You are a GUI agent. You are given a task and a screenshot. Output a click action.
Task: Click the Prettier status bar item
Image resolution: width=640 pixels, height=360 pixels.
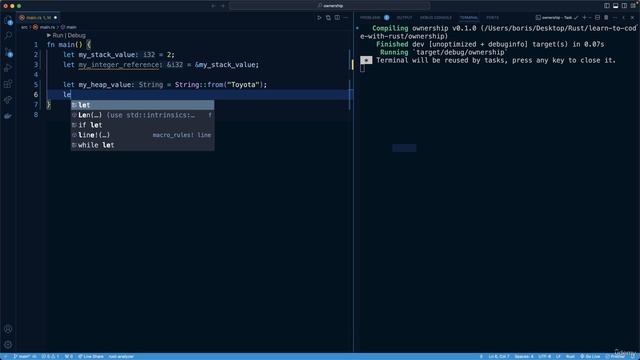click(x=615, y=356)
